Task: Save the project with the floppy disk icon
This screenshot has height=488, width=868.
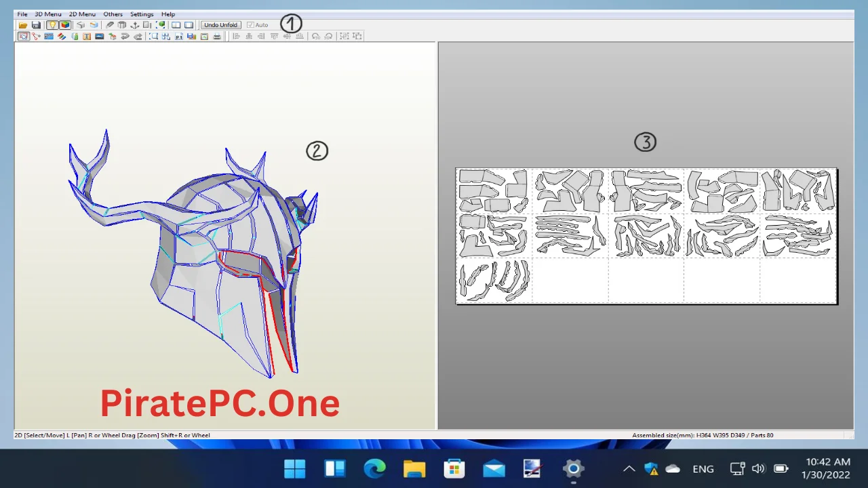Action: (36, 25)
